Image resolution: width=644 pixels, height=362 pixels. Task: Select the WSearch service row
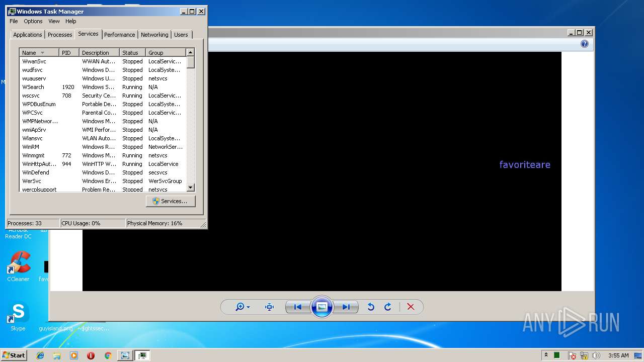pos(103,87)
